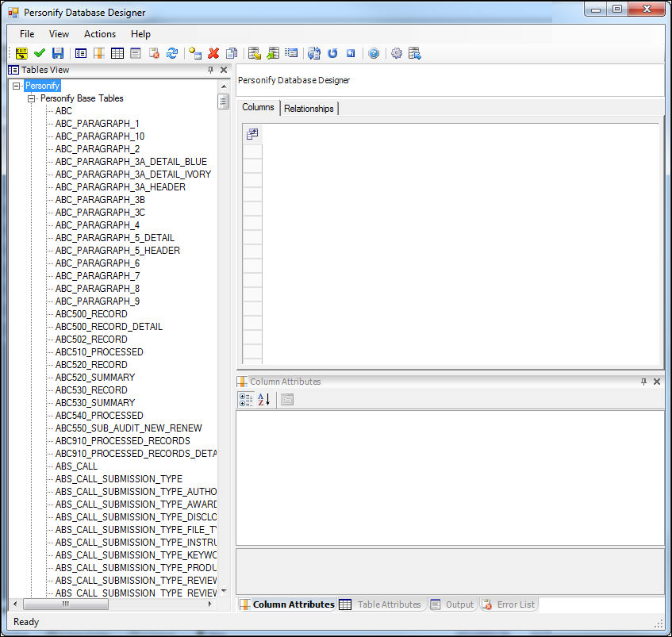
Task: Close the Column Attributes panel
Action: pyautogui.click(x=657, y=382)
